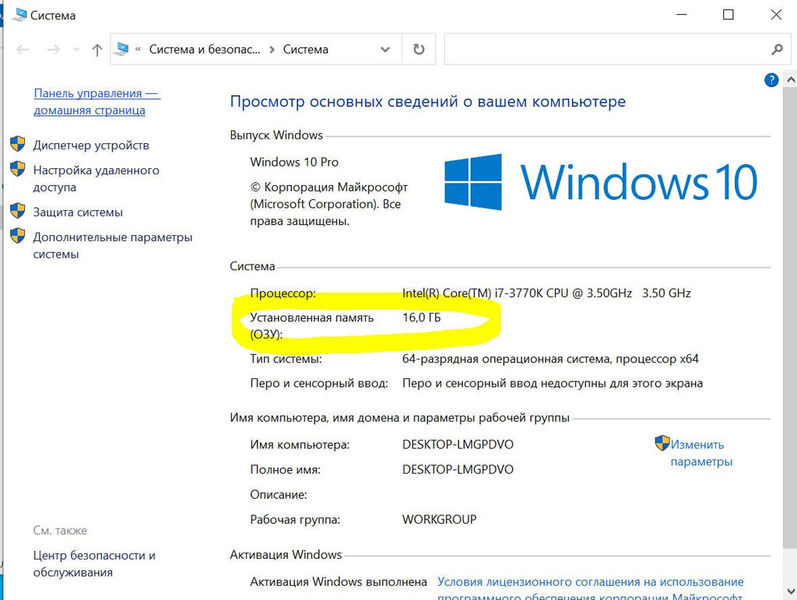The image size is (797, 600).
Task: Click shield icon beside 'Дополнительные параметры системы'
Action: point(18,235)
